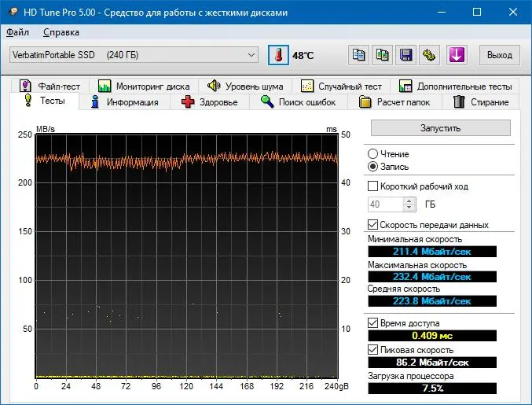Toggle Скорость передачи данных checkbox
This screenshot has width=532, height=405.
373,224
